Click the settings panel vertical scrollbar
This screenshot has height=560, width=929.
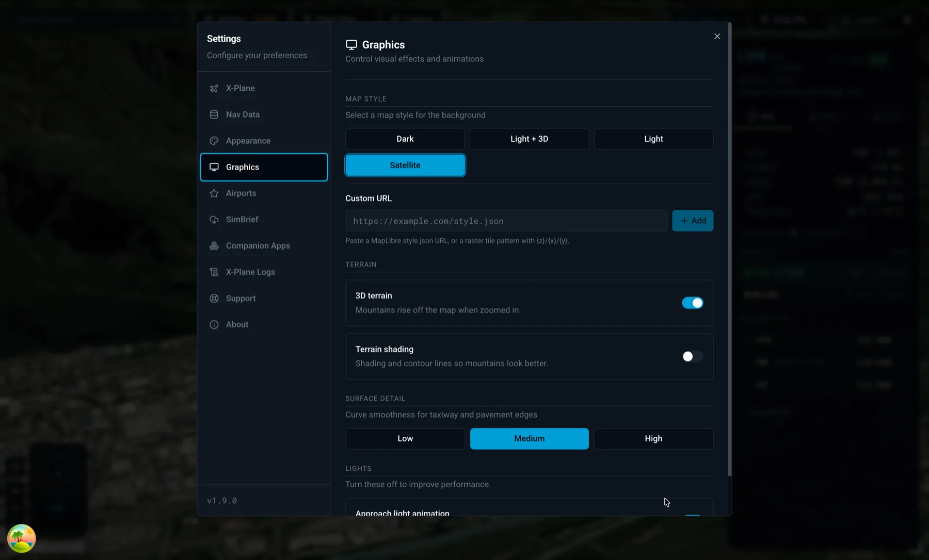(x=729, y=249)
